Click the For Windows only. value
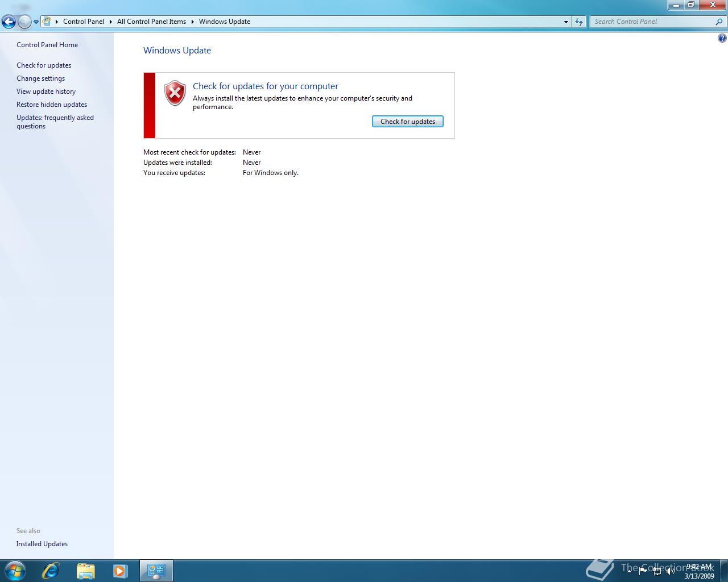The image size is (728, 582). 271,173
